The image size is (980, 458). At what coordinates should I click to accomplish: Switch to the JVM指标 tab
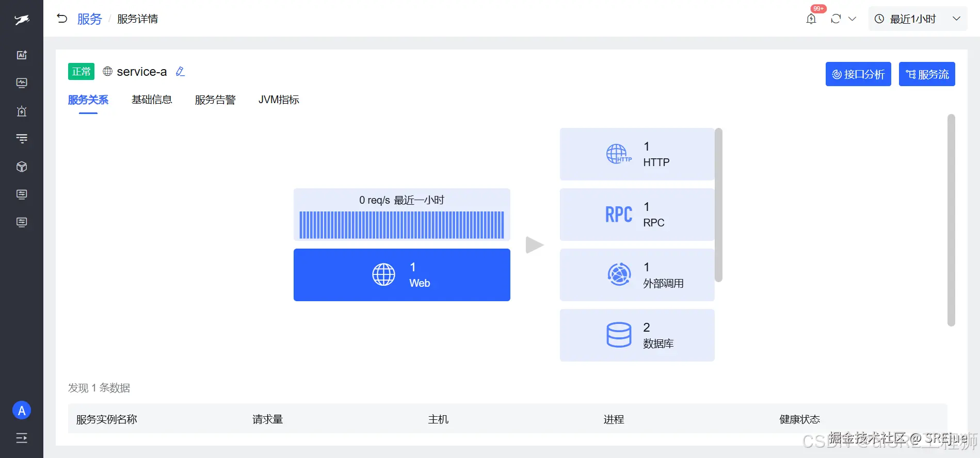(x=279, y=100)
